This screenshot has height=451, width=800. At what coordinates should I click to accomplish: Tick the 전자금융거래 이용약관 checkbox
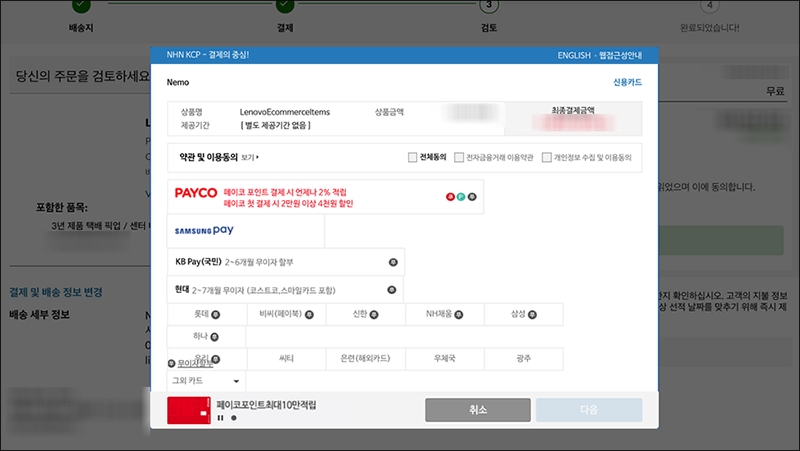pos(459,157)
